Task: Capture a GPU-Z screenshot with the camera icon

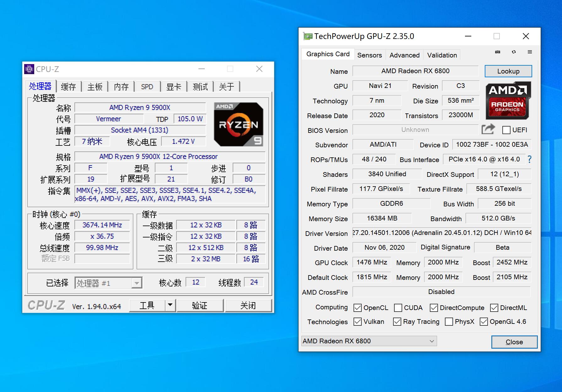Action: click(x=497, y=52)
